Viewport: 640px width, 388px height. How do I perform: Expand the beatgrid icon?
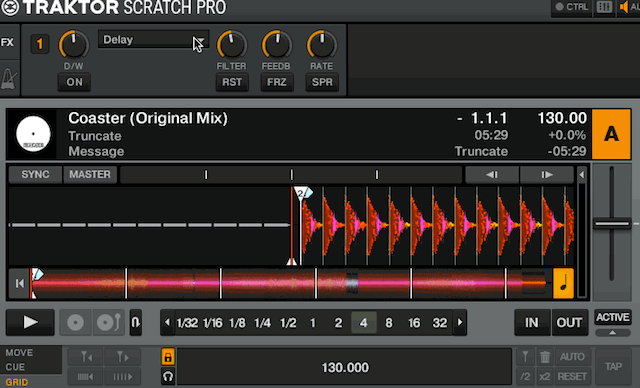[123, 377]
